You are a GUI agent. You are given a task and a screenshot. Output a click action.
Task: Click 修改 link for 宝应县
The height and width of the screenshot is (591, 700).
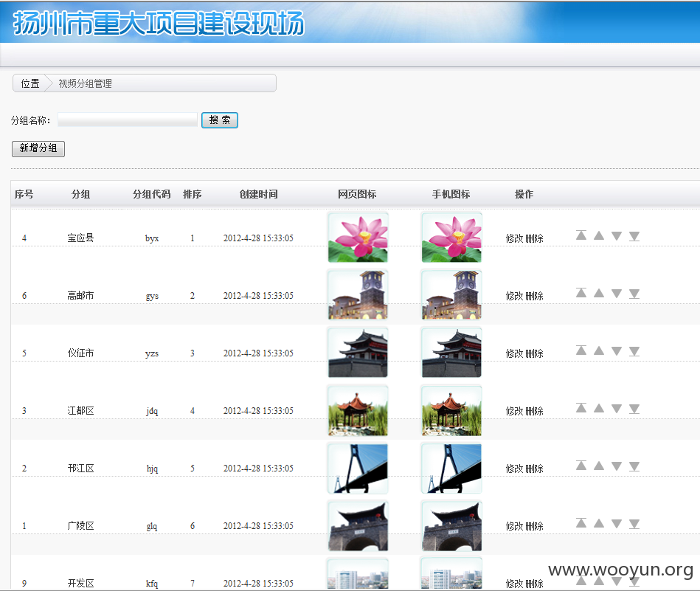point(514,238)
